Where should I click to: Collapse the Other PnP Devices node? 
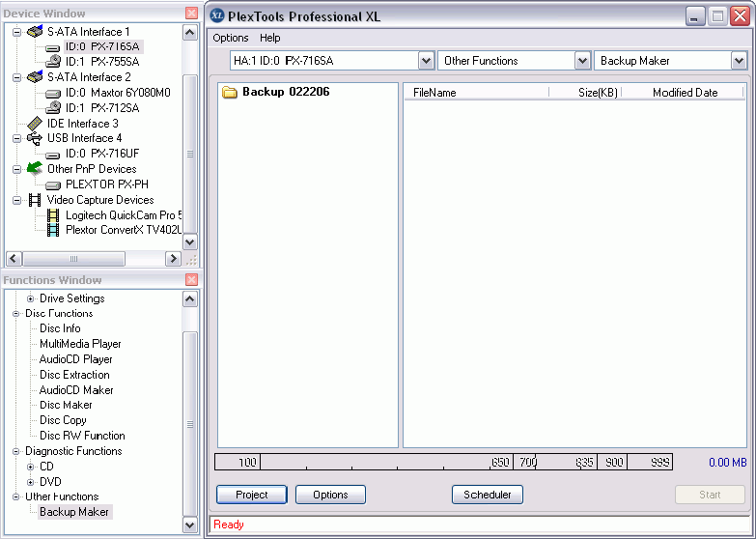coord(16,169)
